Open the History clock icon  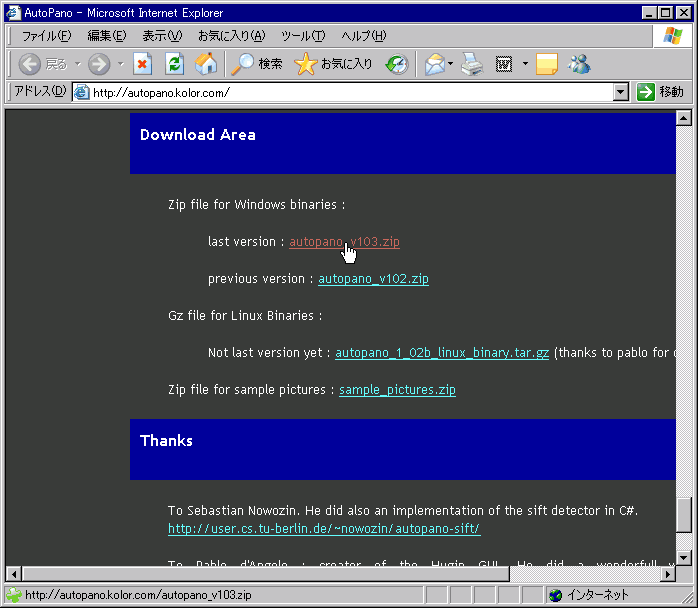point(397,65)
